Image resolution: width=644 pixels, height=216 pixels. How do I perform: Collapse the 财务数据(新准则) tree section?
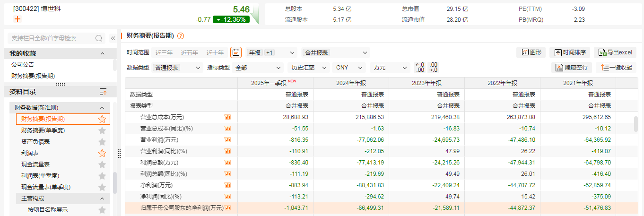point(102,108)
